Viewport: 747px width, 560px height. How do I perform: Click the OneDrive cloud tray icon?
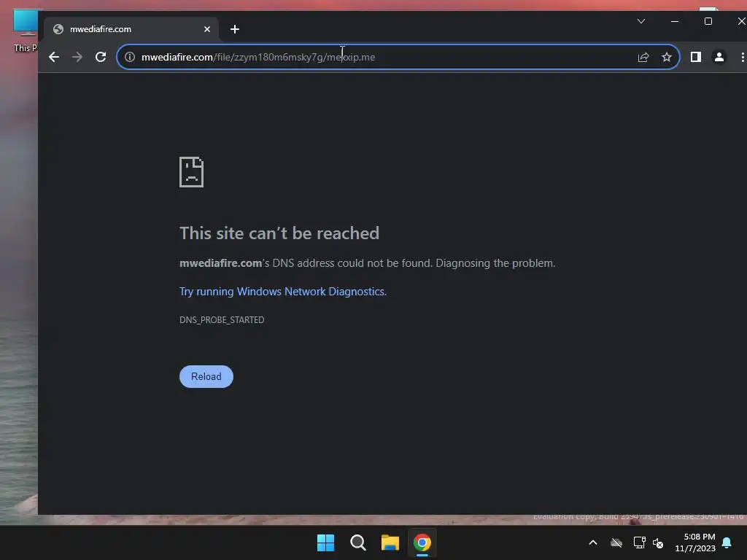[x=616, y=542]
